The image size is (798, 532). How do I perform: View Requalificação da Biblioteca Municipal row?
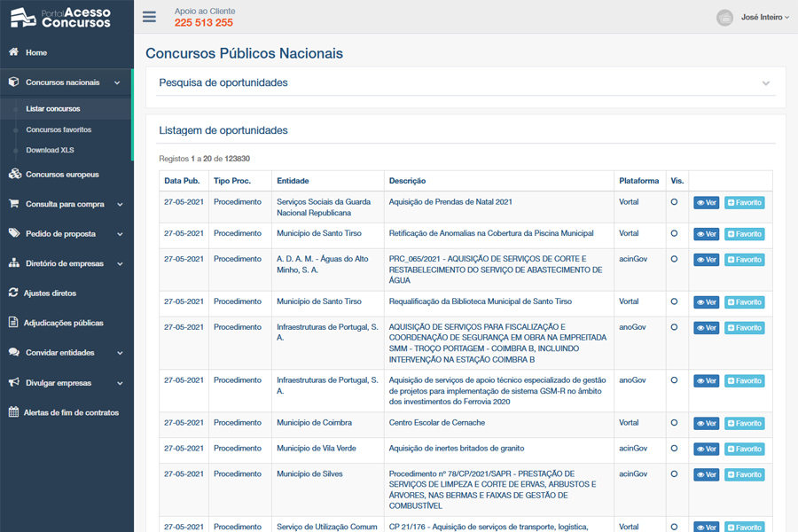click(x=706, y=302)
